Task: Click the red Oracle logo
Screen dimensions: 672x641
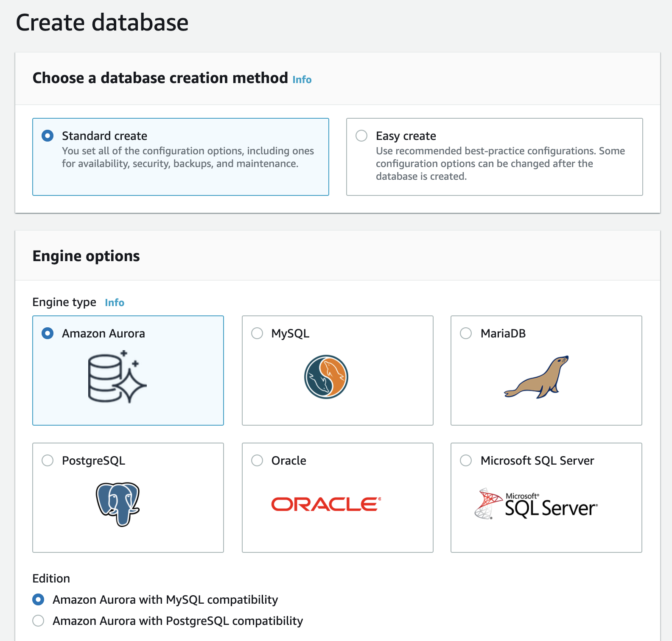Action: (x=326, y=504)
